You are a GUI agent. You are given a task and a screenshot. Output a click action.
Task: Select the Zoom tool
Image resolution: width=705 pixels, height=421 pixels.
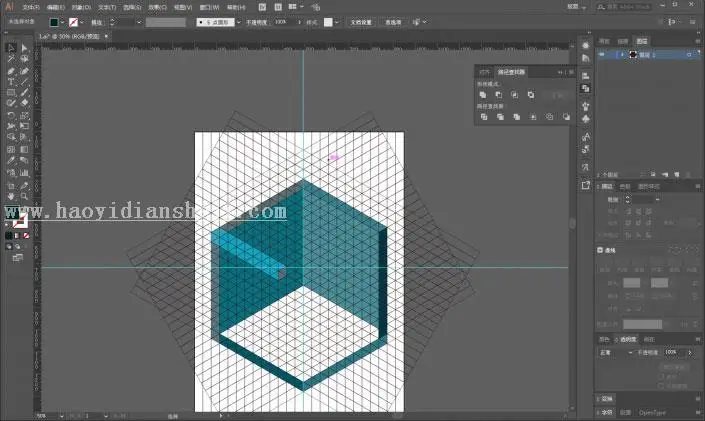(24, 197)
